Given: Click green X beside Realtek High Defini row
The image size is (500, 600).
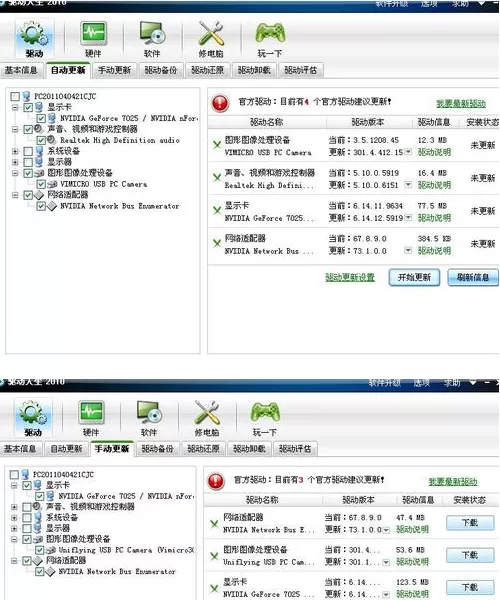Looking at the screenshot, I should [217, 178].
